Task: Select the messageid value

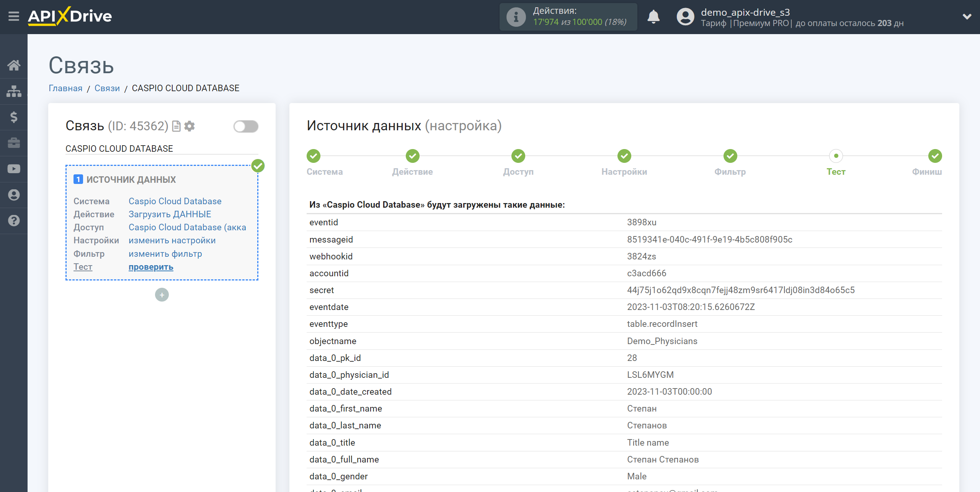Action: pyautogui.click(x=709, y=239)
